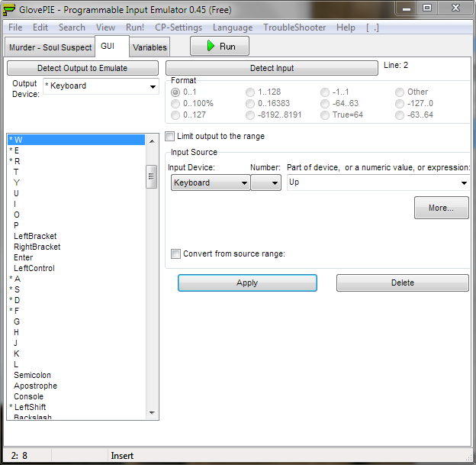Image resolution: width=476 pixels, height=465 pixels.
Task: Expand the Part of device dropdown arrow
Action: pyautogui.click(x=464, y=182)
